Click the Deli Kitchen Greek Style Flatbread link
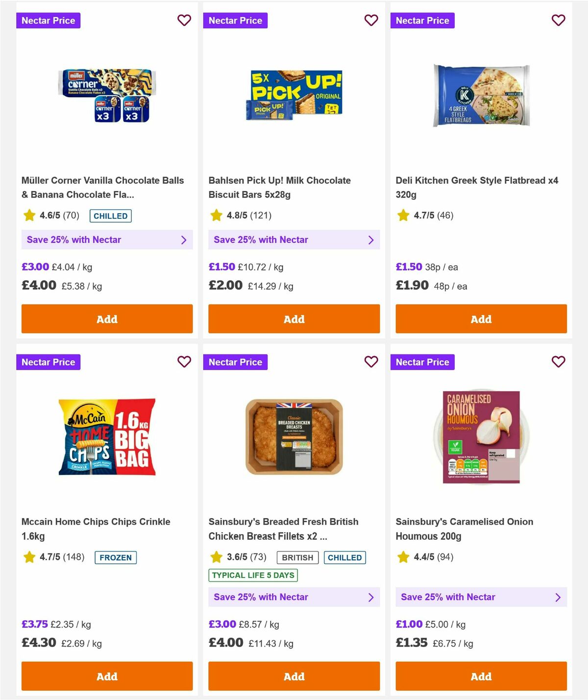Image resolution: width=588 pixels, height=700 pixels. (x=477, y=187)
